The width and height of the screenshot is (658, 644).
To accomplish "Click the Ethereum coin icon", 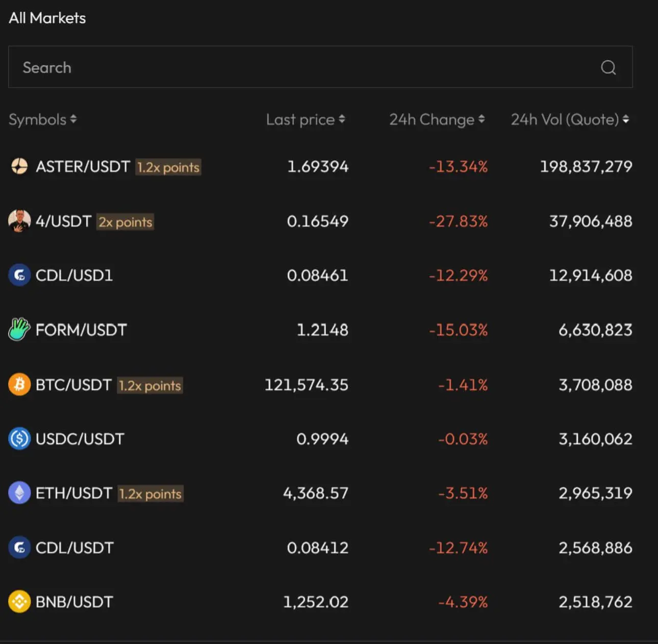I will tap(19, 493).
